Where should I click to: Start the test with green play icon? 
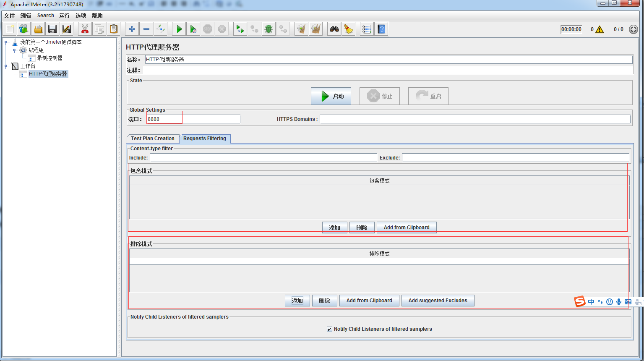(x=179, y=29)
